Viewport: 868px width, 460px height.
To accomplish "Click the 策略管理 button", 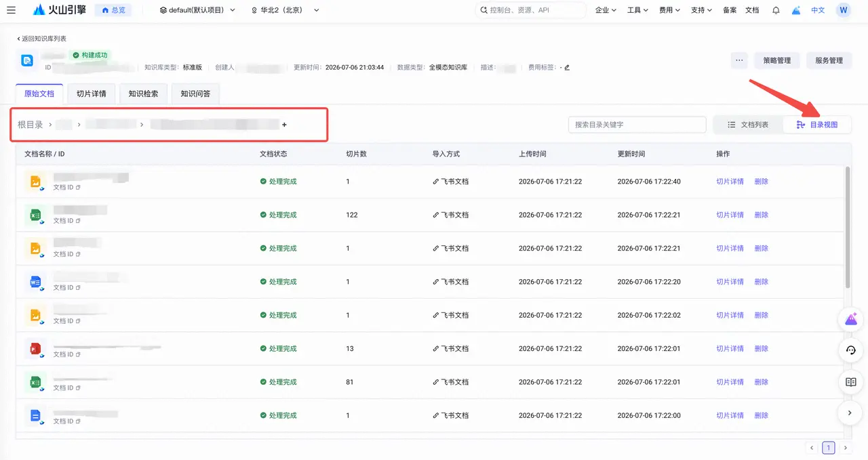I will point(777,60).
